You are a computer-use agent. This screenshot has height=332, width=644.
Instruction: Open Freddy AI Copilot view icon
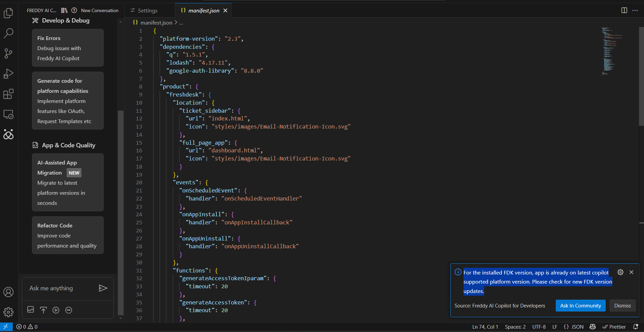pyautogui.click(x=8, y=134)
